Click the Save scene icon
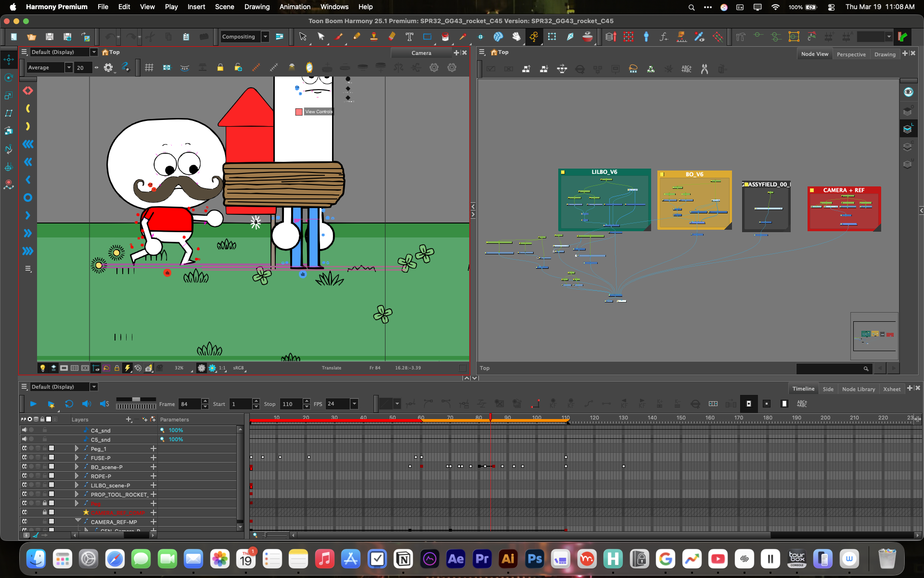The height and width of the screenshot is (578, 924). [x=49, y=37]
